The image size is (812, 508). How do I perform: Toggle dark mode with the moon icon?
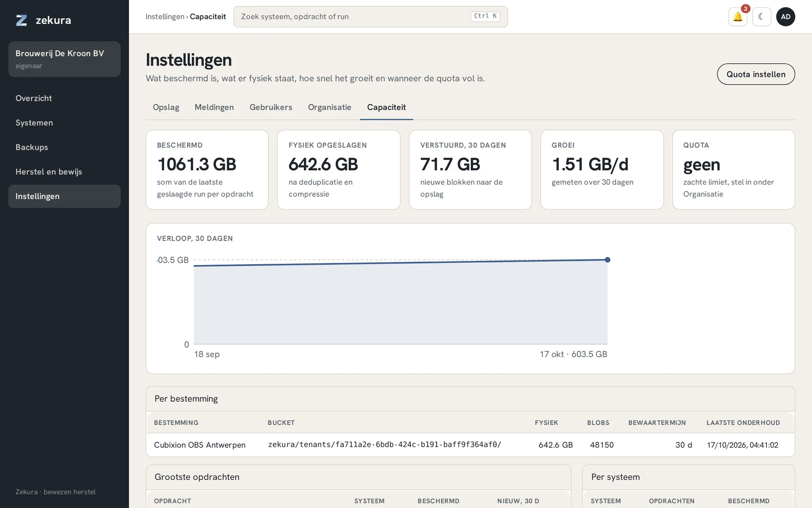point(762,17)
